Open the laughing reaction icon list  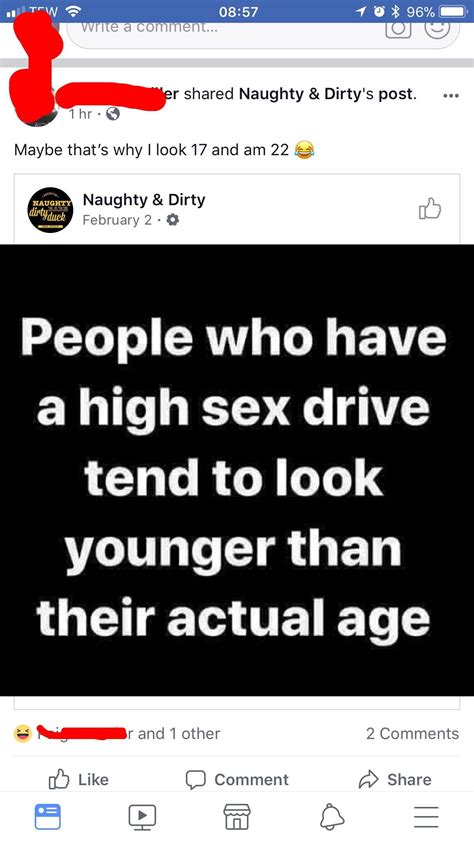click(23, 734)
